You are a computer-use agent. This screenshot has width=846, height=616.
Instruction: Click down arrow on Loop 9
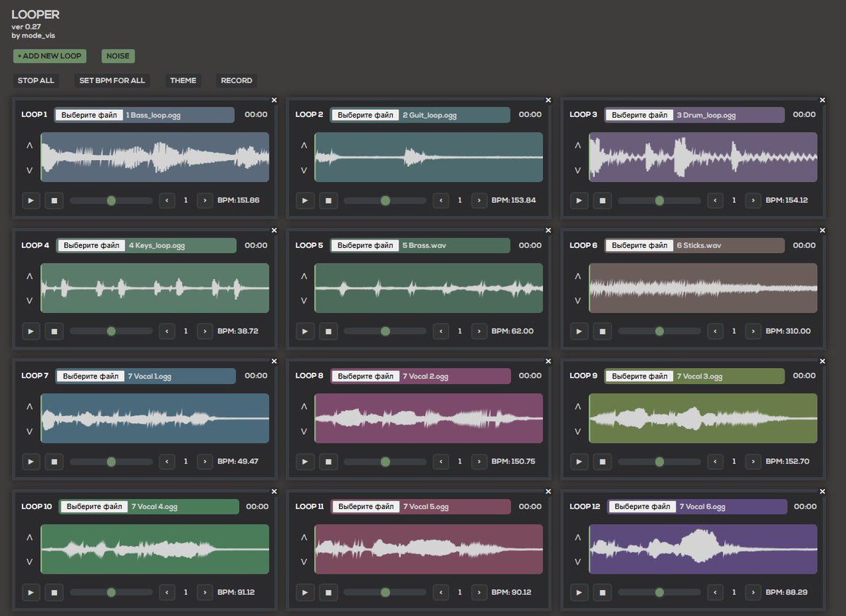click(x=578, y=431)
